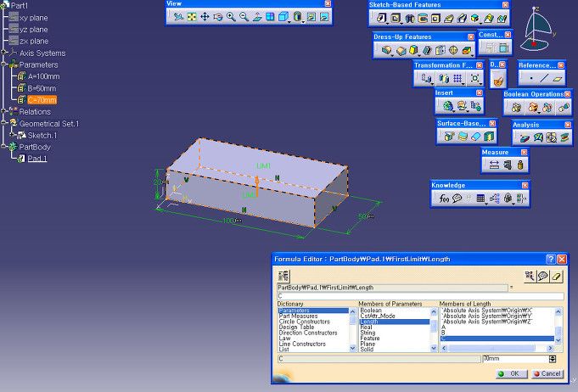Select the Rectangular Pattern grid icon
This screenshot has height=392, width=578.
(457, 78)
